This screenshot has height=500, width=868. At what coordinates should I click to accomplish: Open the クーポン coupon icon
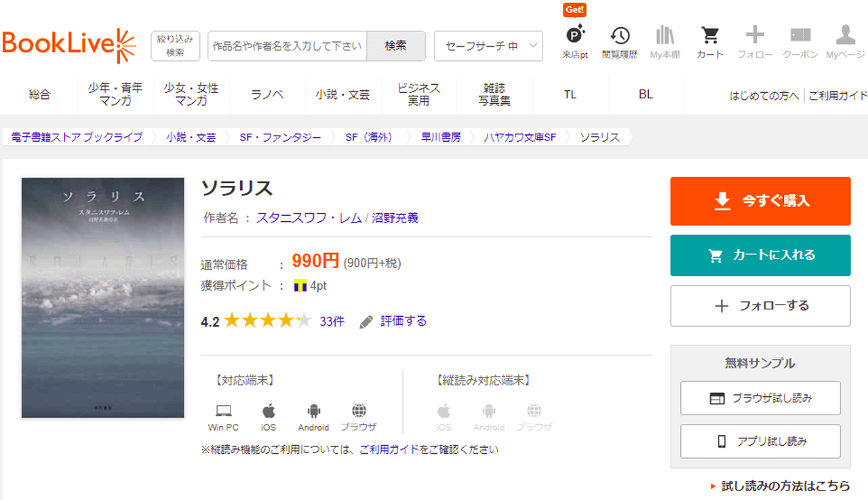point(800,37)
